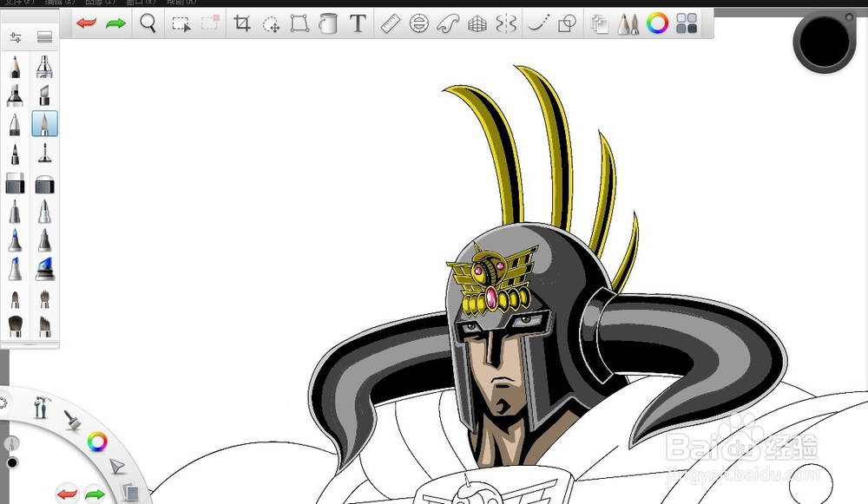The height and width of the screenshot is (504, 868).
Task: Select the blue paint bucket brush
Action: click(x=45, y=269)
